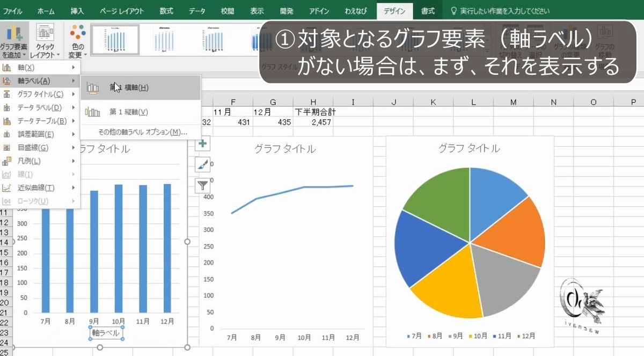This screenshot has height=356, width=644.
Task: Switch to the 書式 tab
Action: (x=428, y=11)
